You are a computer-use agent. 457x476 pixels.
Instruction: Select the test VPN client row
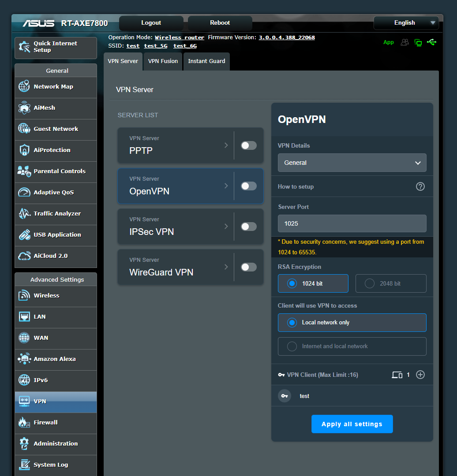(352, 396)
